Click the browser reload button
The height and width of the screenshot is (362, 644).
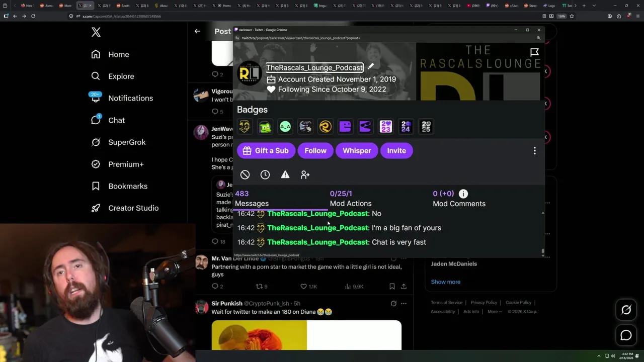pos(33,16)
